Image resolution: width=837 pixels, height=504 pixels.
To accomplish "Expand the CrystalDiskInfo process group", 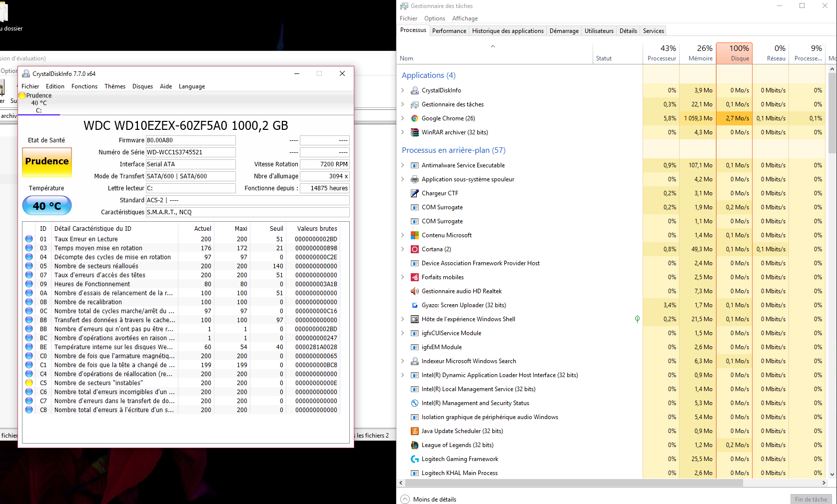I will 403,90.
